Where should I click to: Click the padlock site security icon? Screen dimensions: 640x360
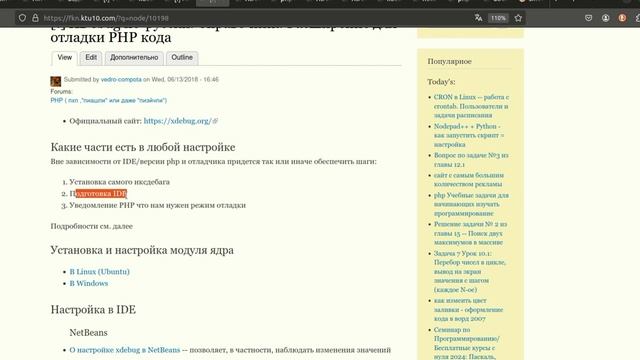[x=35, y=18]
